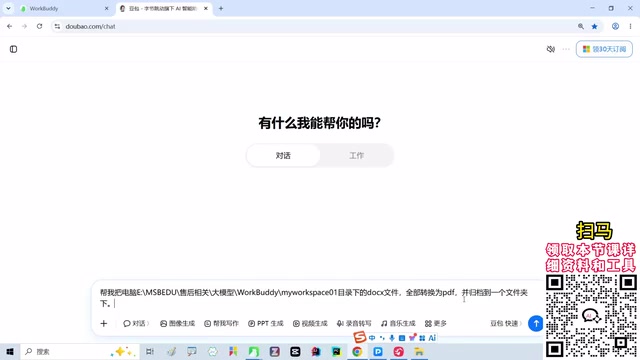Open the zoom magnifier icon in address bar

(580, 26)
